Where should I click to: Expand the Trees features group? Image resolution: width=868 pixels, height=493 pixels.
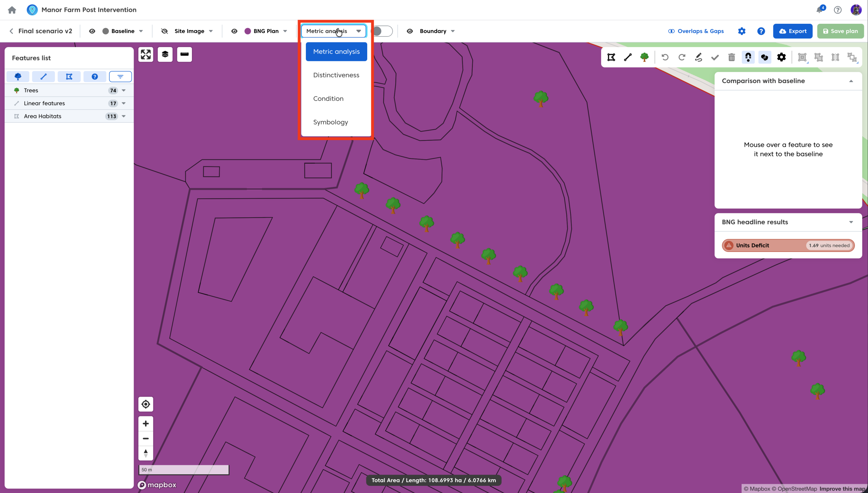click(124, 91)
